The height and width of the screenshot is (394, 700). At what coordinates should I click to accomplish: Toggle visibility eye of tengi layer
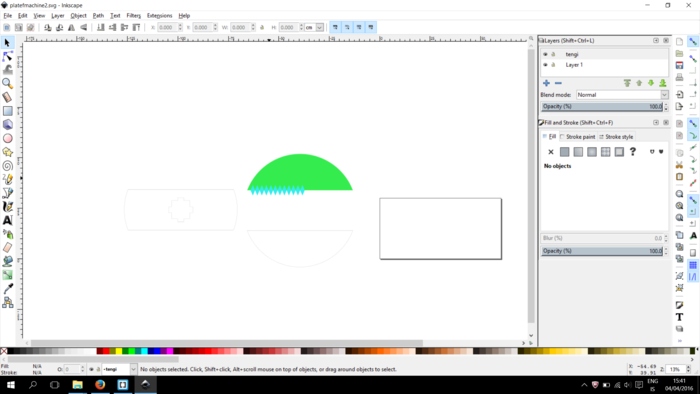coord(545,54)
